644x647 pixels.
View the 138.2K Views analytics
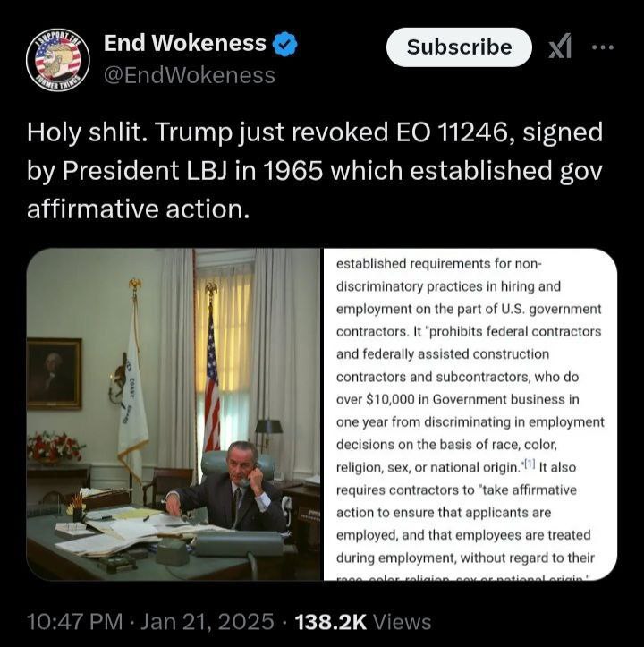point(363,622)
